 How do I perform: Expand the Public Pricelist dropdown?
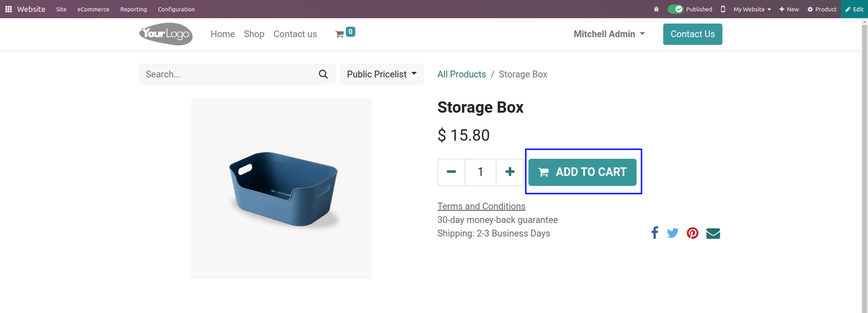click(382, 74)
